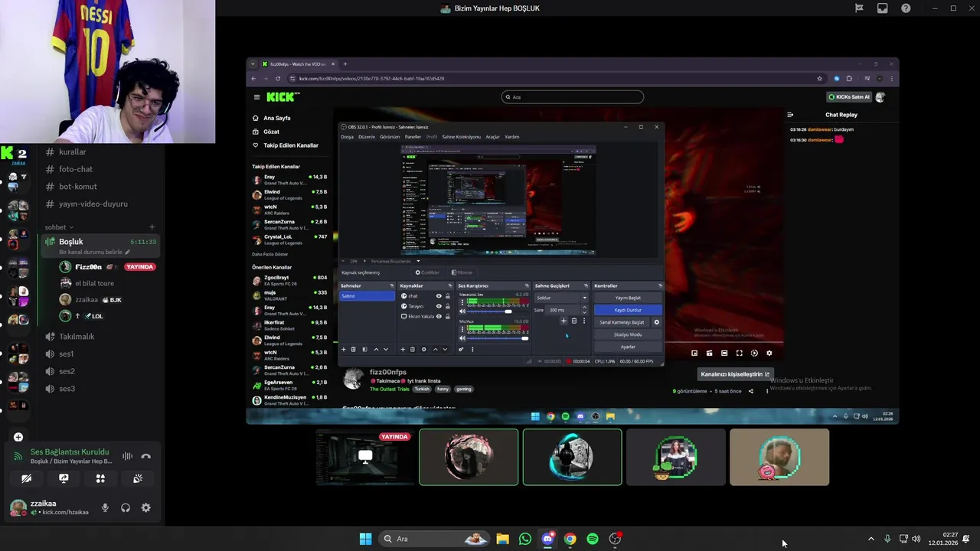Open Discord inbox icon in title bar

click(883, 8)
